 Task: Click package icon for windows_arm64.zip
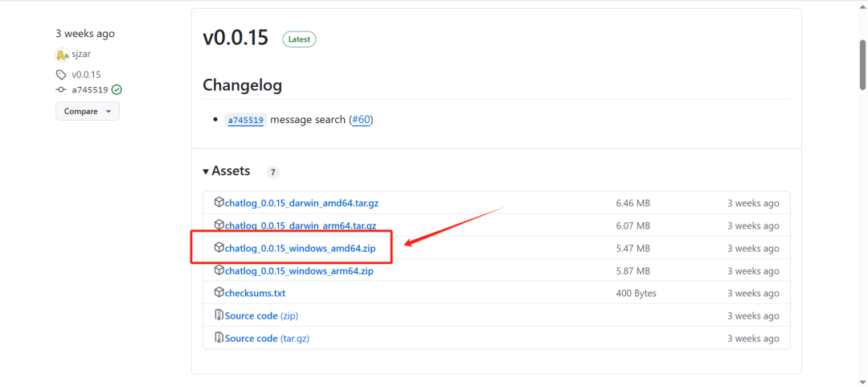(219, 270)
